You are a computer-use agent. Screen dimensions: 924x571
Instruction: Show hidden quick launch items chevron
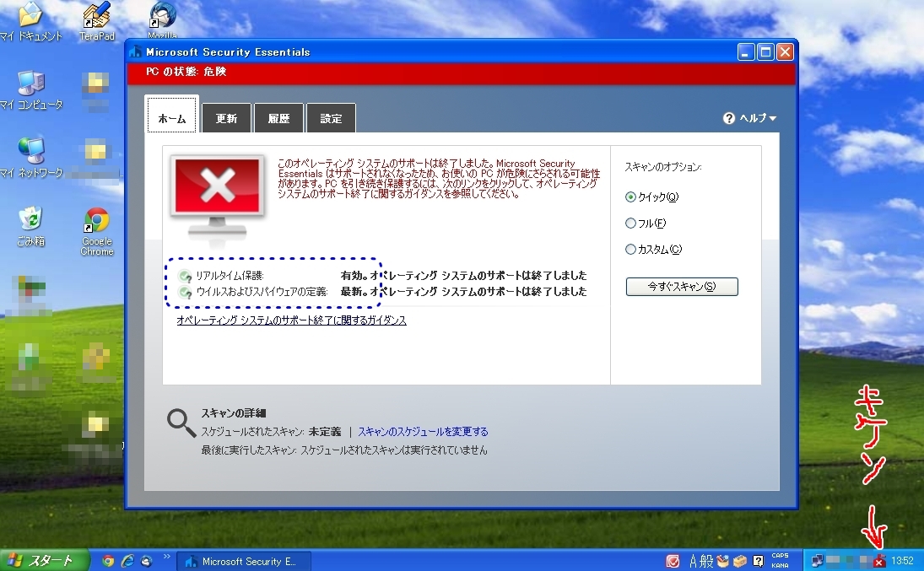tap(167, 557)
